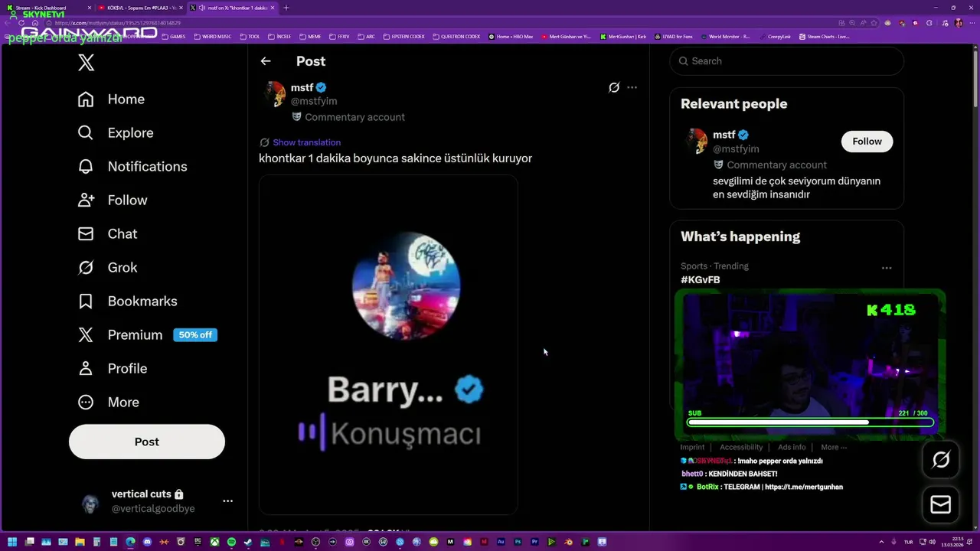Open the Explore page

coord(116,132)
